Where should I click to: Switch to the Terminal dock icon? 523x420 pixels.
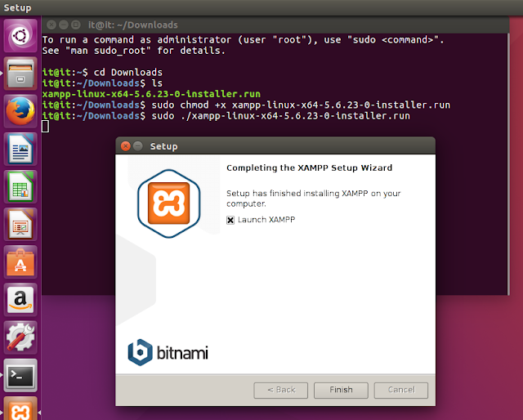[20, 375]
